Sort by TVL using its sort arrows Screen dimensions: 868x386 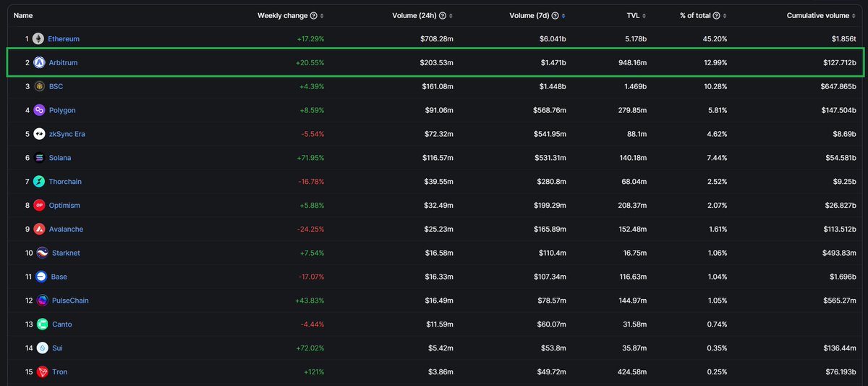tap(644, 15)
